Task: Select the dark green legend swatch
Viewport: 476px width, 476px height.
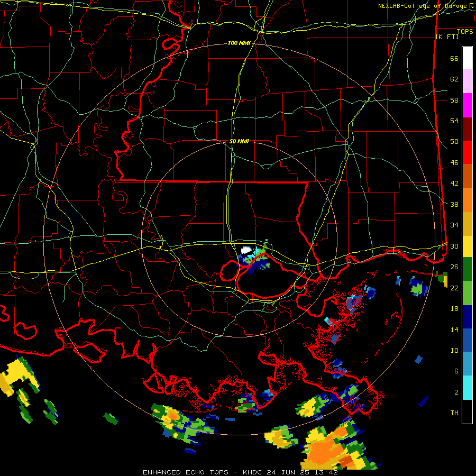Action: [x=467, y=269]
